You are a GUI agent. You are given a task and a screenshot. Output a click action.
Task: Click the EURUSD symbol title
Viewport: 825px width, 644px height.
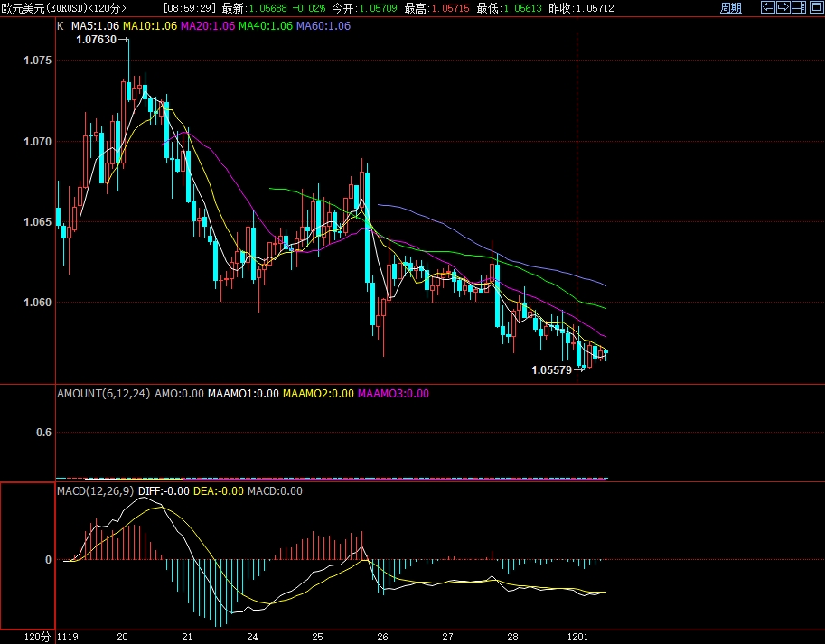pyautogui.click(x=63, y=8)
